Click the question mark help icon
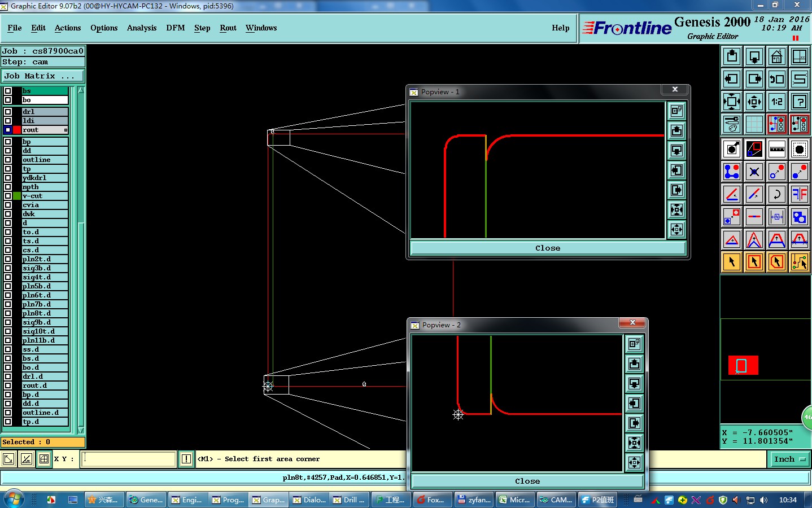Screen dimensions: 812x508 [x=800, y=102]
